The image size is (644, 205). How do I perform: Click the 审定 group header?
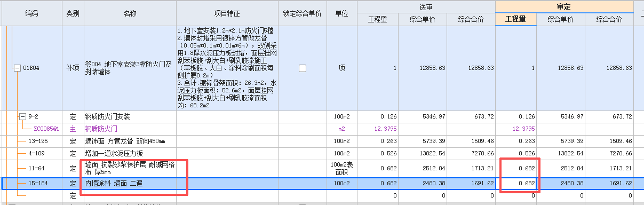click(x=565, y=6)
